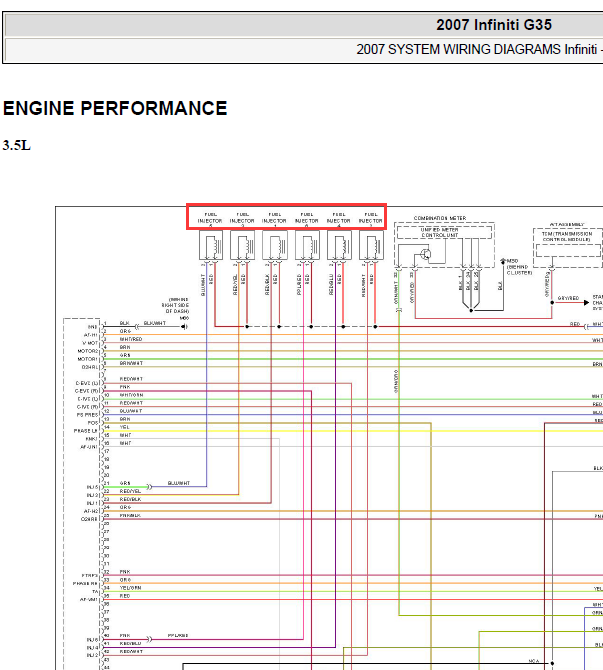Click the "BLK/WHT" wire label at pin 1
This screenshot has height=670, width=603.
155,323
